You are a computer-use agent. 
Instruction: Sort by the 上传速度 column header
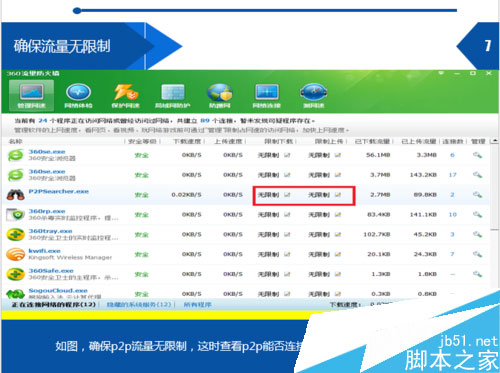pos(228,141)
